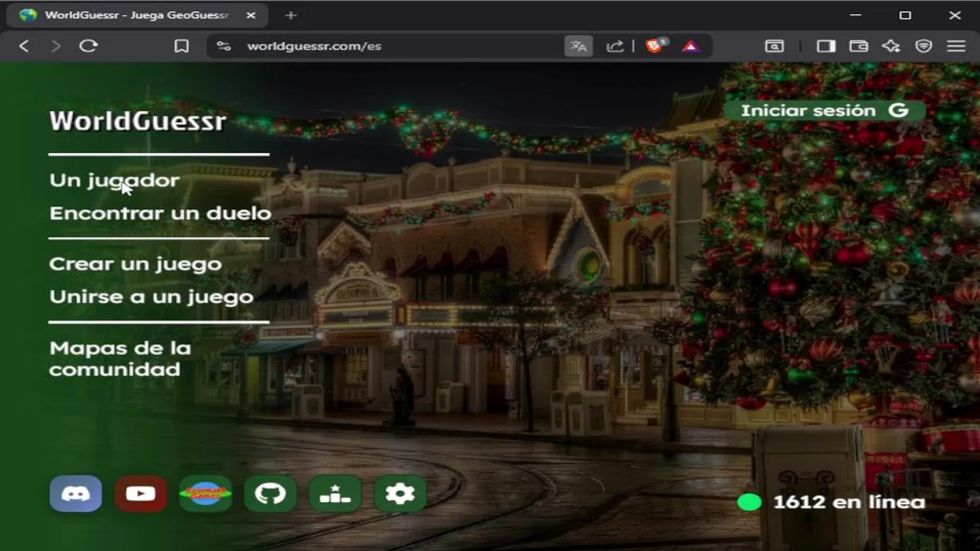This screenshot has height=551, width=980.
Task: Open the page translate icon
Action: coord(579,46)
